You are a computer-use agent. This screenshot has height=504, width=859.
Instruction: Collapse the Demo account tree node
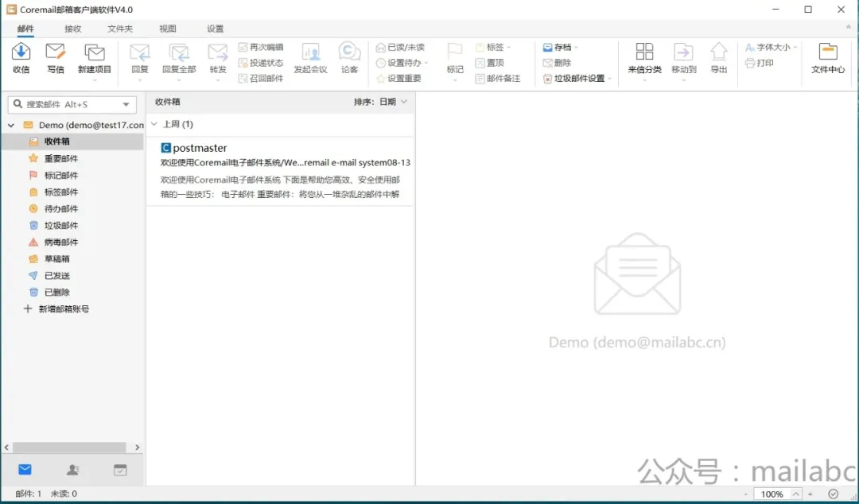pyautogui.click(x=11, y=125)
